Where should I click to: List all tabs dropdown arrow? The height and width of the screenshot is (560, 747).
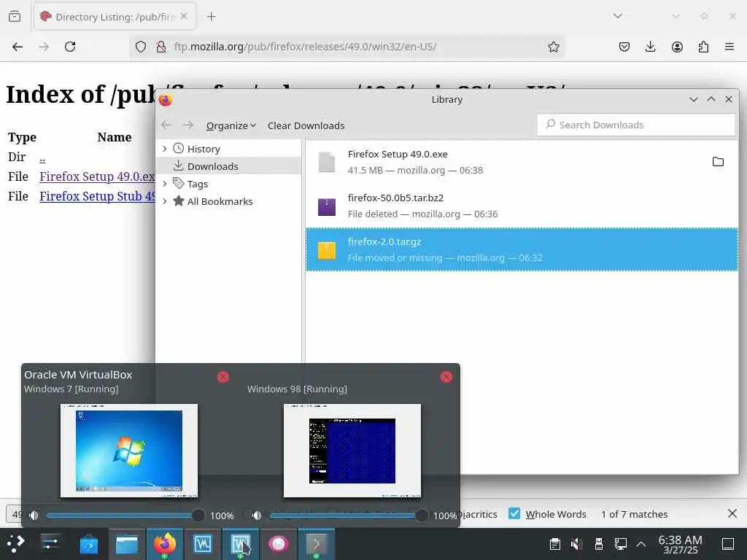tap(618, 16)
